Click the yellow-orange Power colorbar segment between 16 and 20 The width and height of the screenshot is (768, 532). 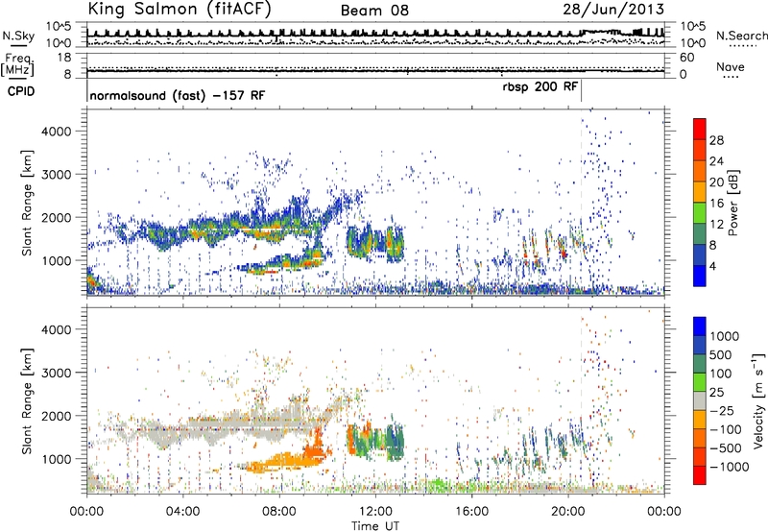click(x=700, y=191)
